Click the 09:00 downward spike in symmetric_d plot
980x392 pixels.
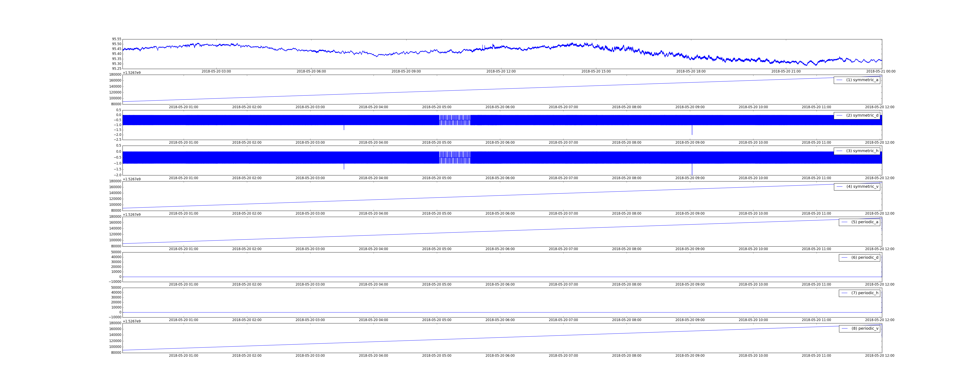(x=692, y=130)
